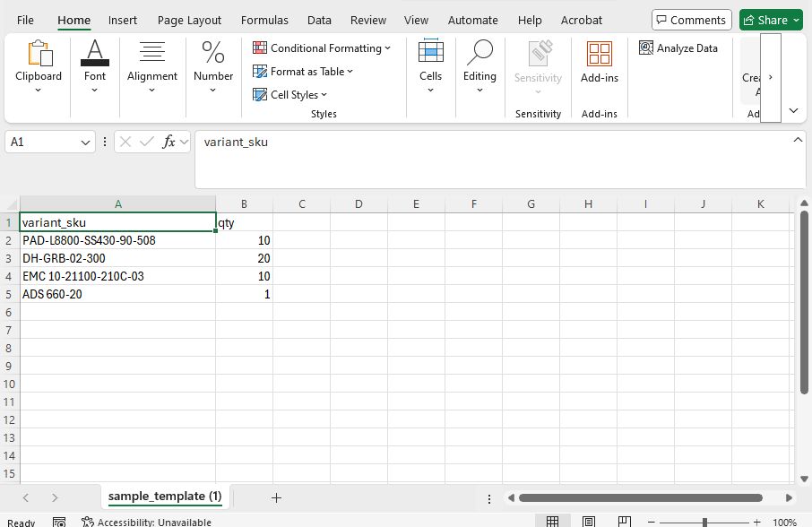This screenshot has width=812, height=527.
Task: Click the Enter checkmark icon
Action: point(147,142)
